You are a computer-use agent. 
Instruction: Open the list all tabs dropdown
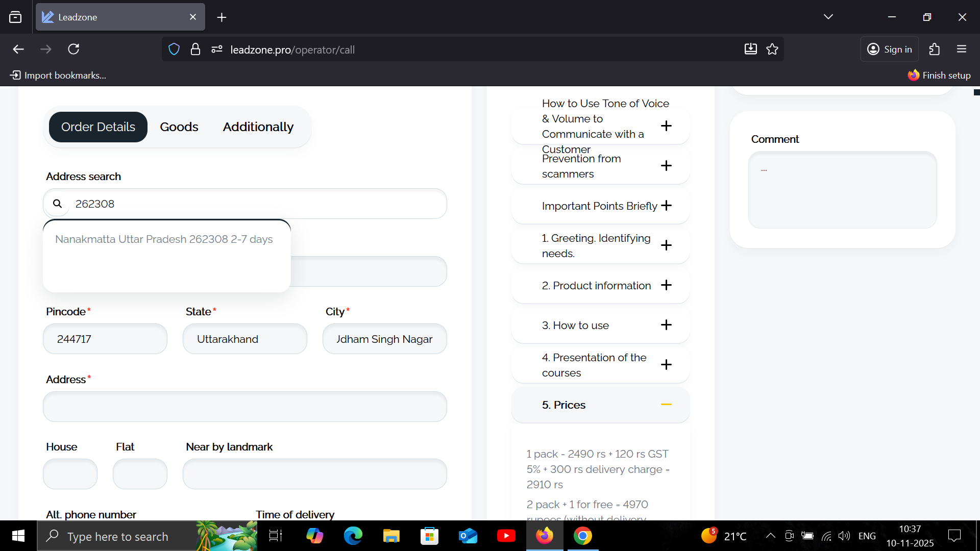click(828, 17)
